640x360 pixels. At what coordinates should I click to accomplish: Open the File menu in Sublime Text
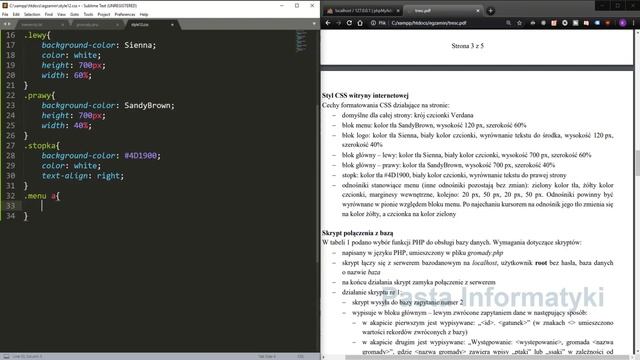(x=5, y=14)
